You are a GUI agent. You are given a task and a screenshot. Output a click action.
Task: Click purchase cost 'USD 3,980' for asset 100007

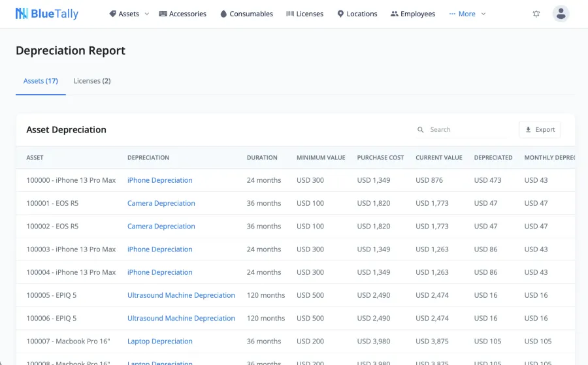pos(374,341)
